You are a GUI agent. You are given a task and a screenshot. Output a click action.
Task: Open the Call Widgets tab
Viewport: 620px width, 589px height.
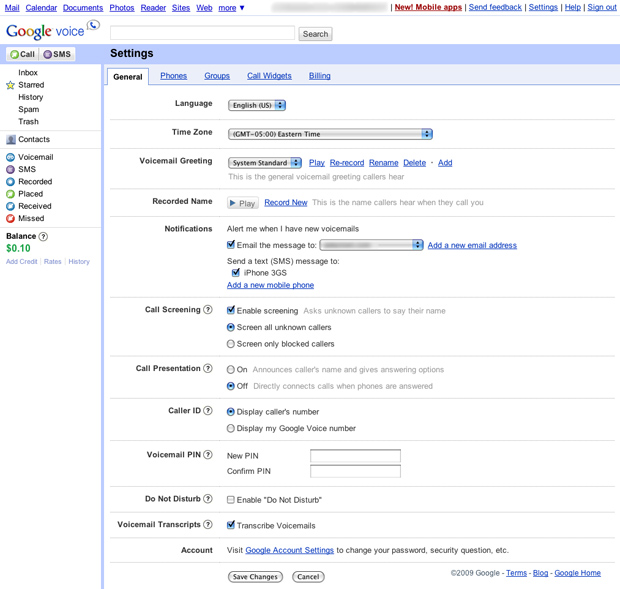(x=269, y=76)
